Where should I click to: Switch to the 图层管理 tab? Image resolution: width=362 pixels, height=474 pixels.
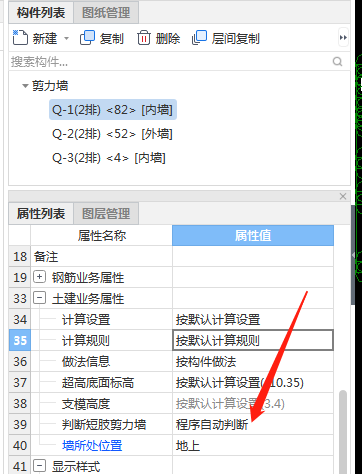[x=106, y=214]
